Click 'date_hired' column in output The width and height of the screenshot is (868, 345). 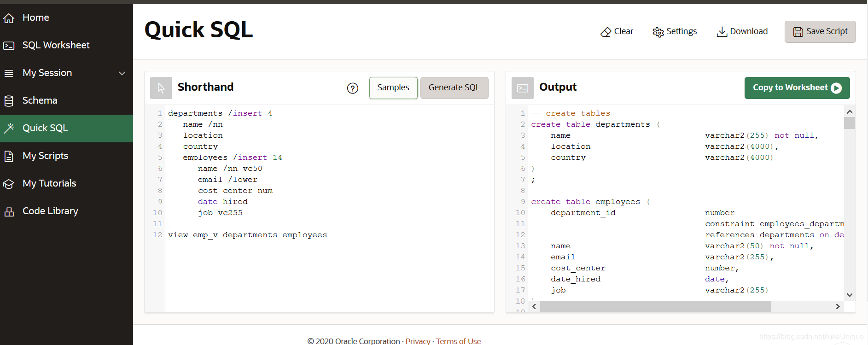[576, 279]
